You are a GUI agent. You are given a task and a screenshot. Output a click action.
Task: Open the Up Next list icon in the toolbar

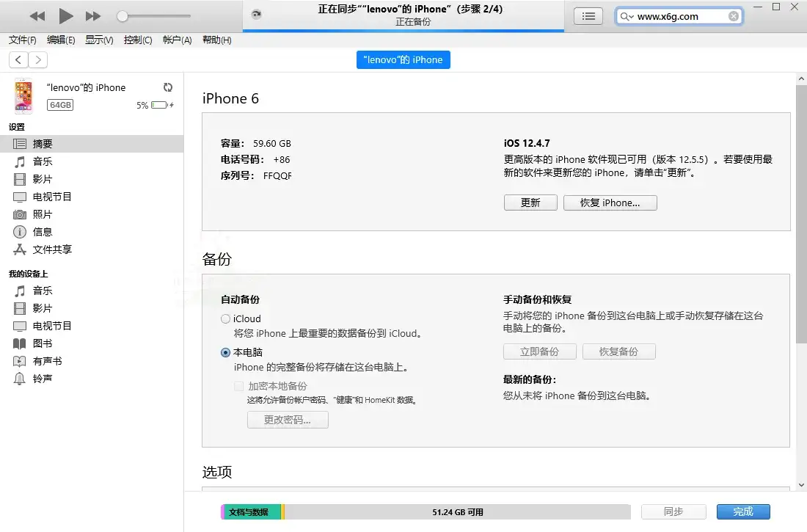pyautogui.click(x=588, y=15)
